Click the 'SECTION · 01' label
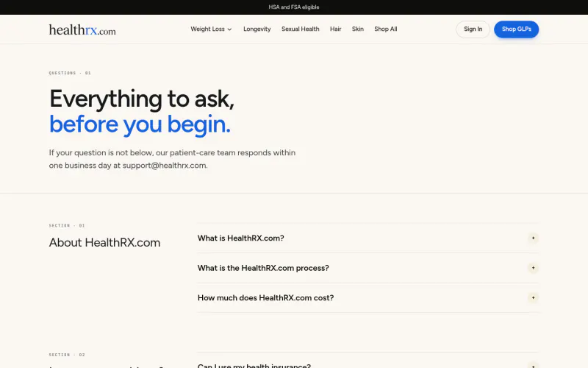588x368 pixels. tap(67, 226)
